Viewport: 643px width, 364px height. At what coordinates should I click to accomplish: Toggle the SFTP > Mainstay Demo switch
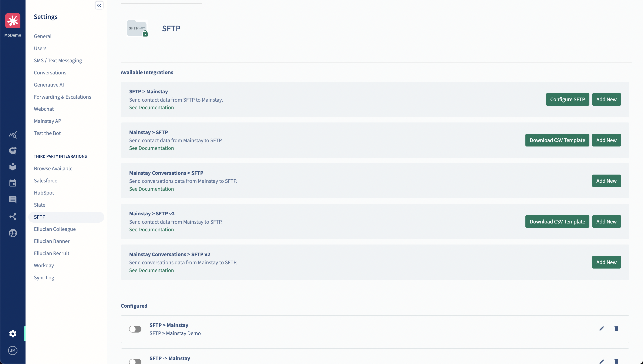(x=135, y=329)
